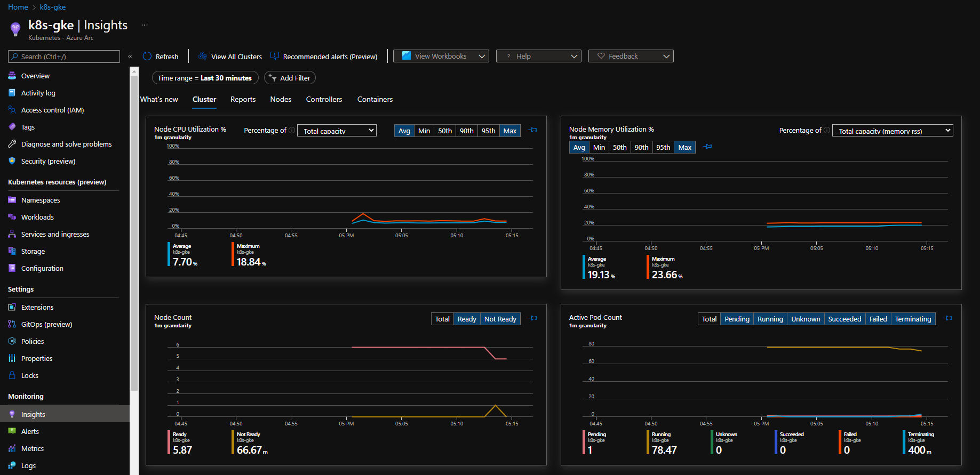Viewport: 980px width, 475px height.
Task: Click View All Clusters
Action: click(230, 57)
